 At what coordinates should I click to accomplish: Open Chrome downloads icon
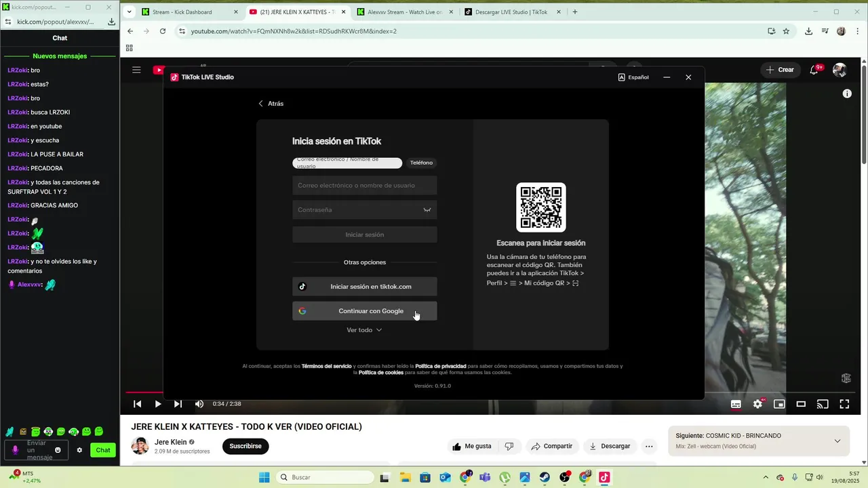pos(808,31)
